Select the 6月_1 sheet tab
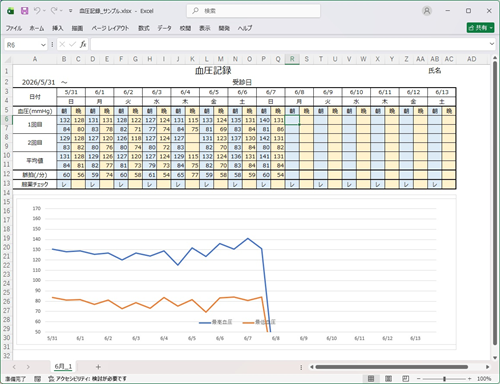500x384 pixels. tap(63, 366)
